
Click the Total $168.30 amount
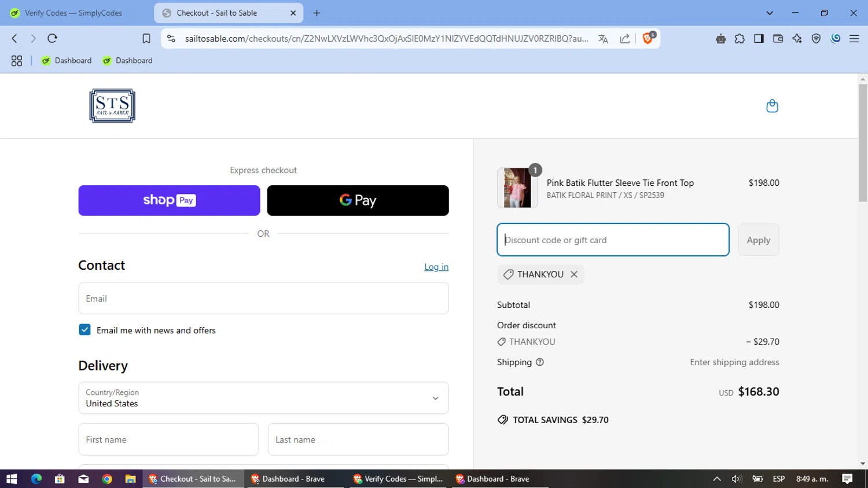click(759, 392)
